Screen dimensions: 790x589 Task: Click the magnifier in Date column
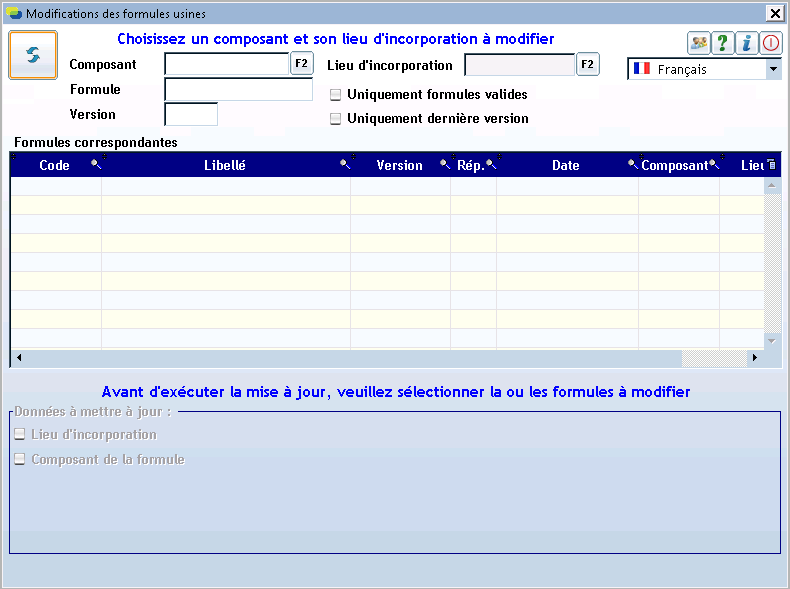[x=633, y=164]
